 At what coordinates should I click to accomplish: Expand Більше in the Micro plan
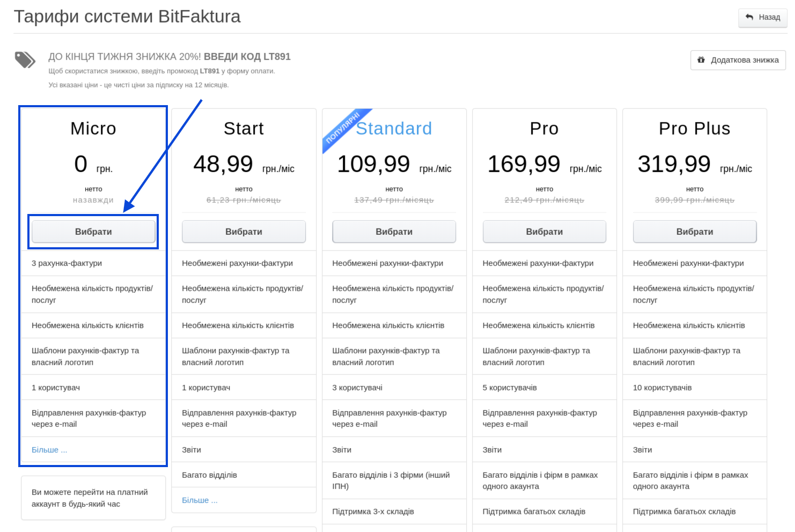pyautogui.click(x=49, y=450)
